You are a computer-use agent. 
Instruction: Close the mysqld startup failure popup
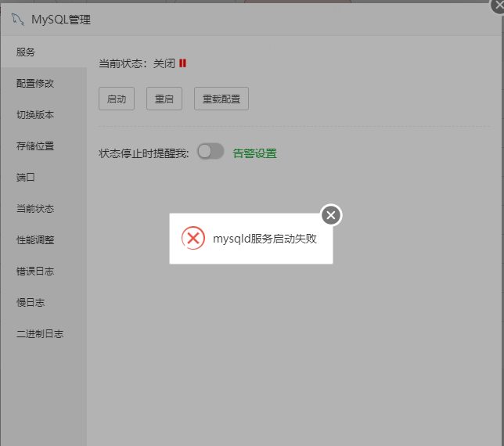pyautogui.click(x=331, y=215)
